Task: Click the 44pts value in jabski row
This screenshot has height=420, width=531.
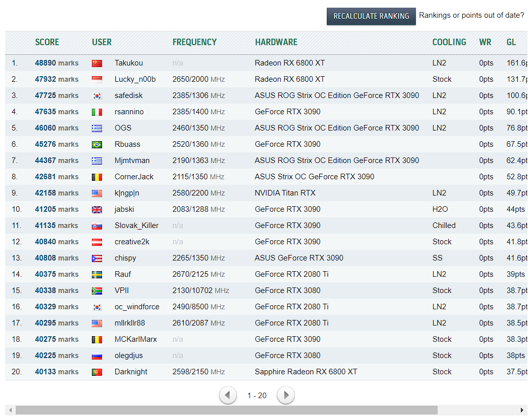Action: click(515, 209)
